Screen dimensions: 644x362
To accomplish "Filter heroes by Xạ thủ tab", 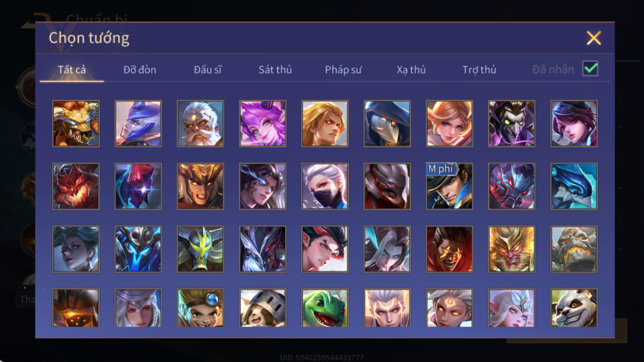I will [x=411, y=70].
